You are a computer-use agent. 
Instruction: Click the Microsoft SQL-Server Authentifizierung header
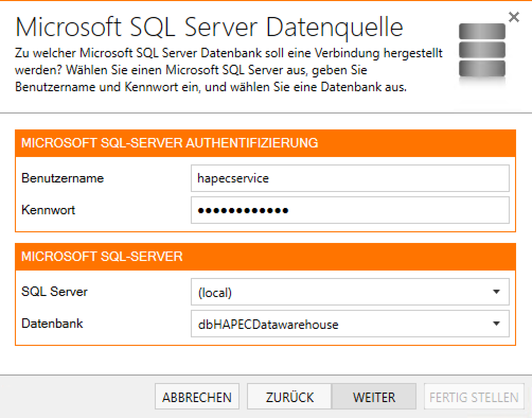pyautogui.click(x=170, y=143)
